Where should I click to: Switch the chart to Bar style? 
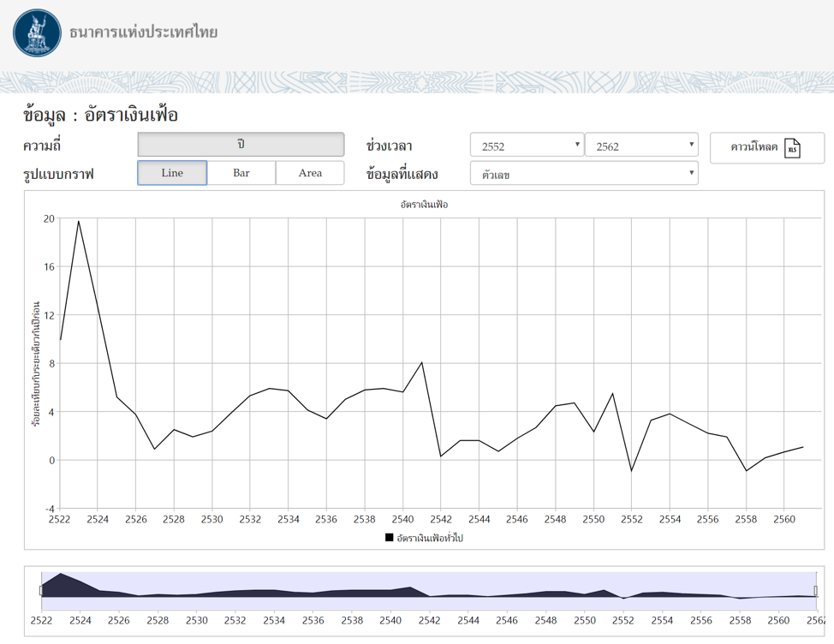tap(241, 173)
